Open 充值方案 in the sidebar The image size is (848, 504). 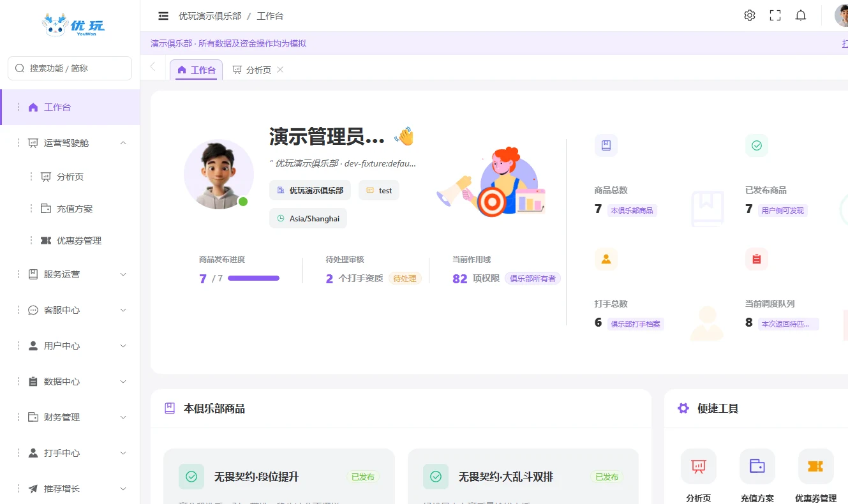tap(70, 209)
